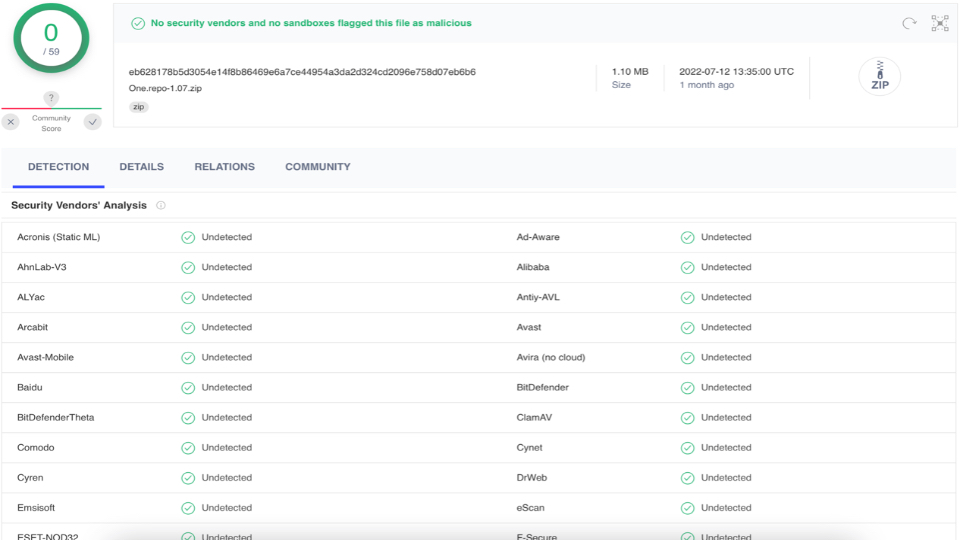Vote file as harmless with check button
The width and height of the screenshot is (960, 540).
coord(92,122)
